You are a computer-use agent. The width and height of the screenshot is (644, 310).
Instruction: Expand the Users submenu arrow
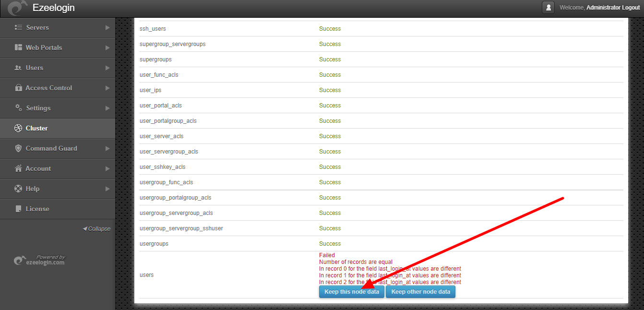coord(107,68)
